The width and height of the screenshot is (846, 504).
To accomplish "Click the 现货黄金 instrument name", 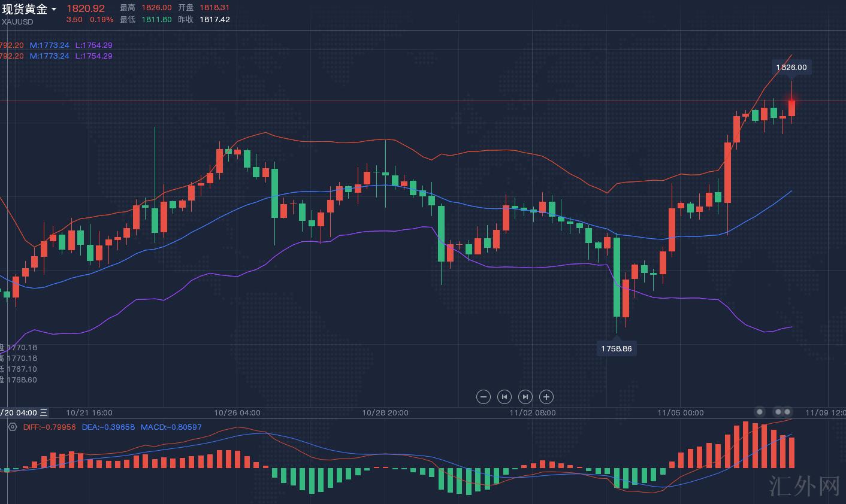I will coord(25,10).
